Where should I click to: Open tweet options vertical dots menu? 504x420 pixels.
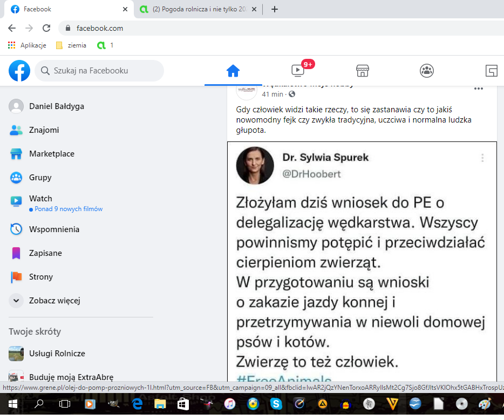[x=482, y=158]
